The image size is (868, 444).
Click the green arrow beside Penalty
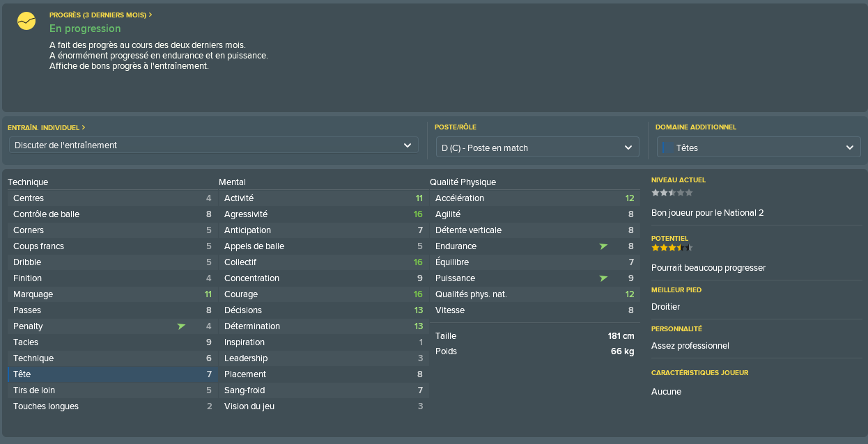[x=181, y=326]
